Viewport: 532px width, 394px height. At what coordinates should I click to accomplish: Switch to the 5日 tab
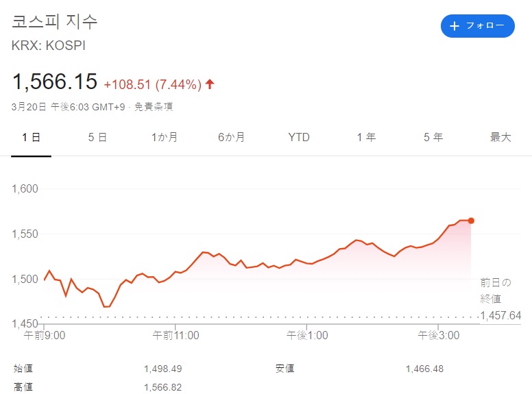point(97,137)
